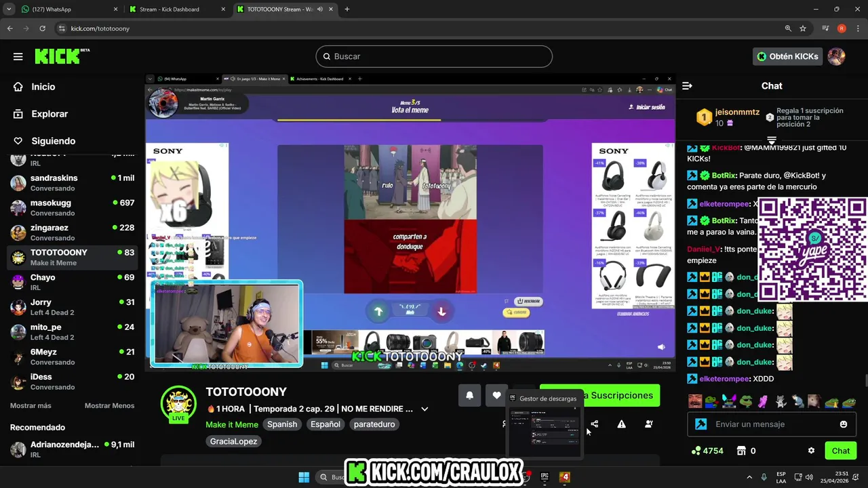Collapse the list with Mostrar Menos
This screenshot has height=488, width=868.
pyautogui.click(x=109, y=405)
